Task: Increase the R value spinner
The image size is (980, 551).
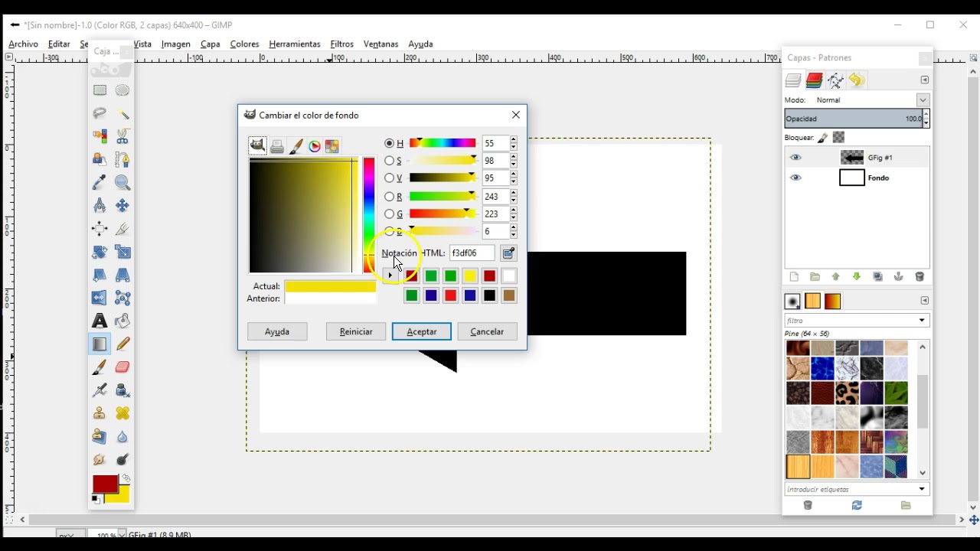Action: [513, 194]
